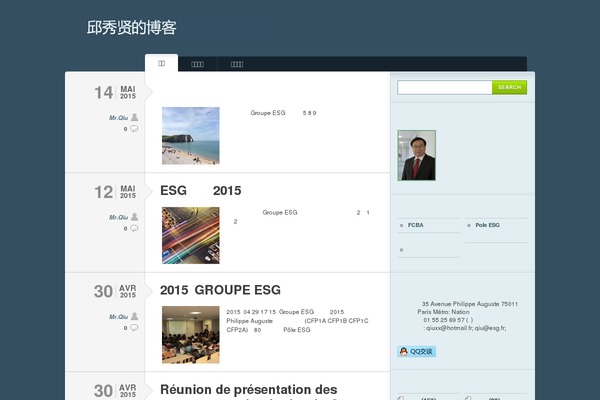Screen dimensions: 600x400
Task: Click the QQ交谈 chat button
Action: point(416,351)
